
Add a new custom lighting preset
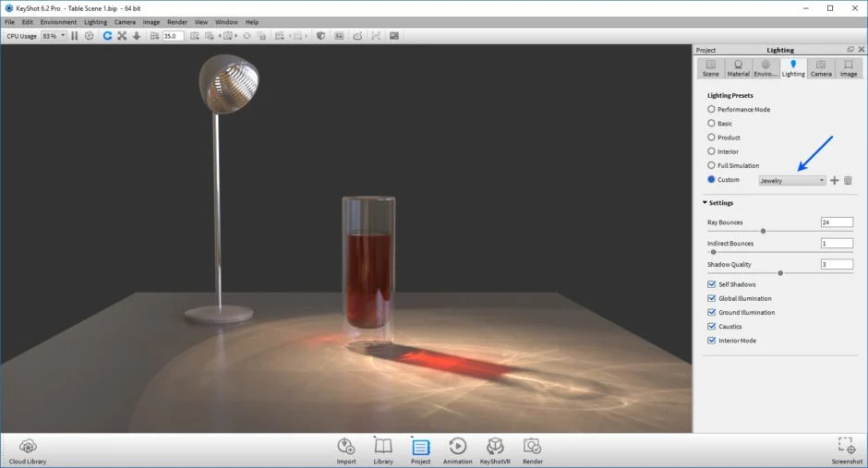tap(835, 181)
